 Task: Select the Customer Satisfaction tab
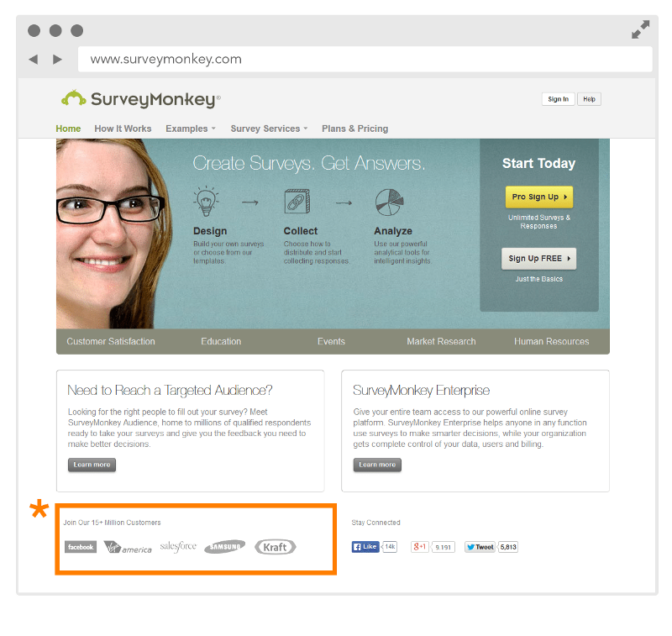pyautogui.click(x=111, y=342)
